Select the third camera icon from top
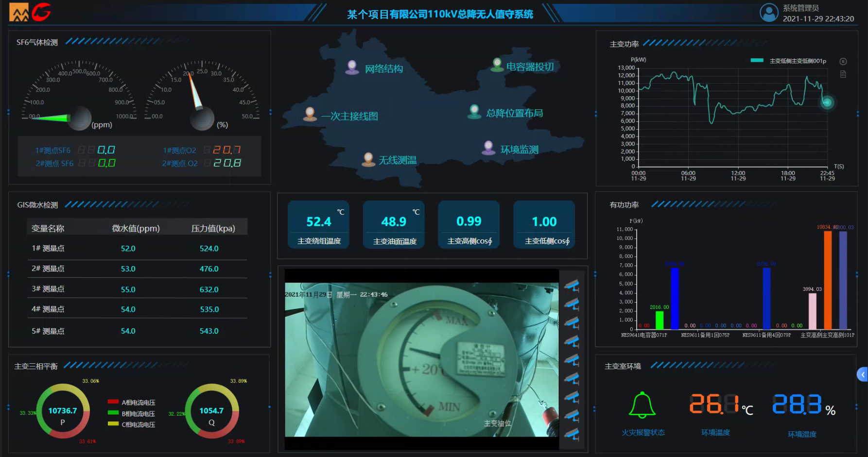Viewport: 868px width, 457px height. 572,323
